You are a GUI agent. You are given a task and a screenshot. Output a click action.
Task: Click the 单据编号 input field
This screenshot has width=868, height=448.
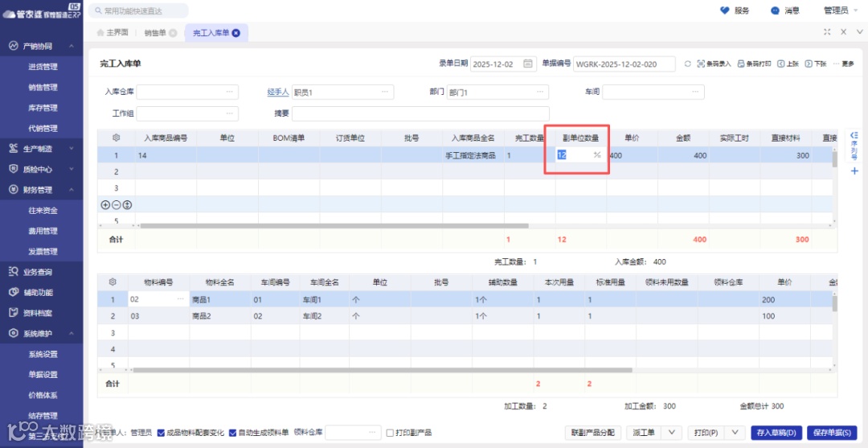624,64
